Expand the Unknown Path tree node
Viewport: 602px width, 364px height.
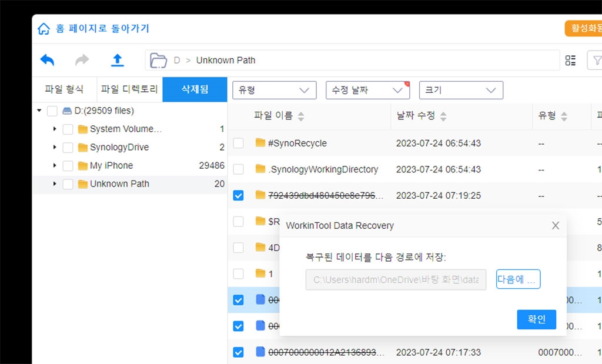tap(55, 184)
